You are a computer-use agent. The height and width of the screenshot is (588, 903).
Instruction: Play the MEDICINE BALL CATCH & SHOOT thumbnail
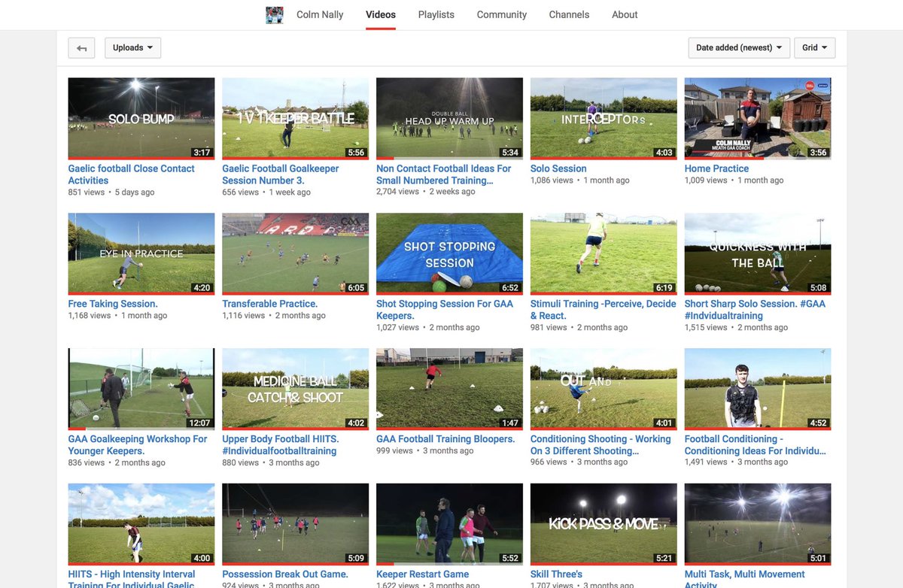click(296, 389)
